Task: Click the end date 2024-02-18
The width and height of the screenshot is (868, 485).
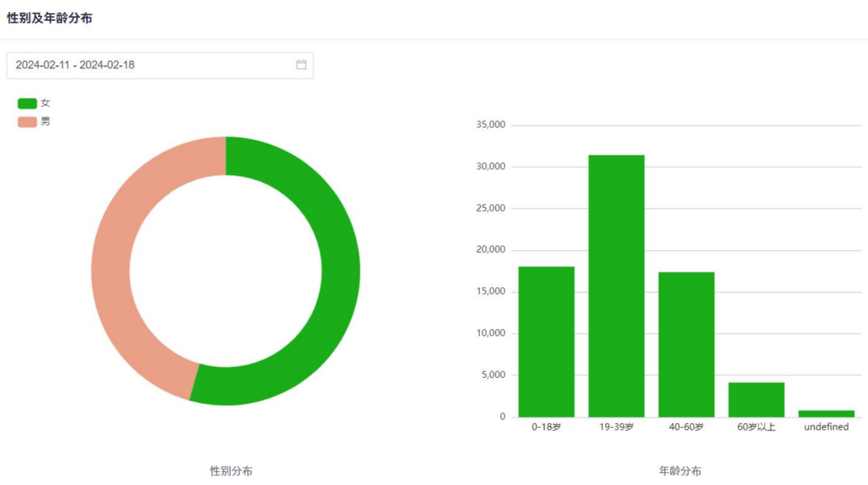Action: [107, 65]
